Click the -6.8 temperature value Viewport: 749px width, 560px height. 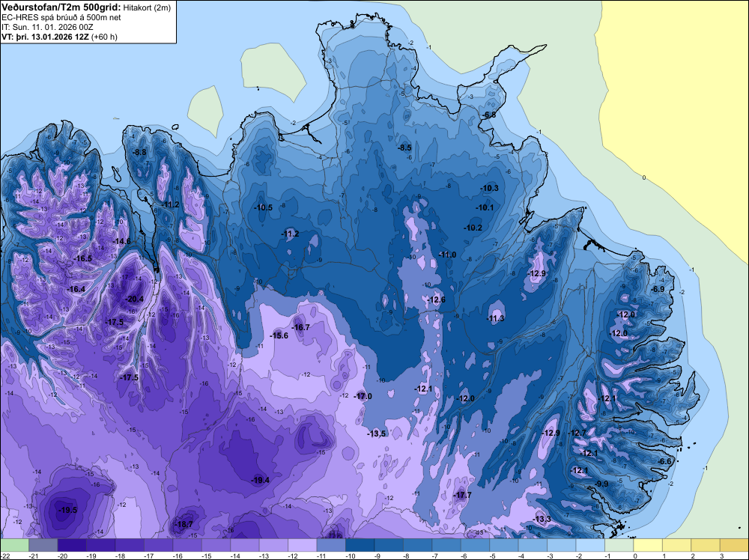tap(489, 115)
